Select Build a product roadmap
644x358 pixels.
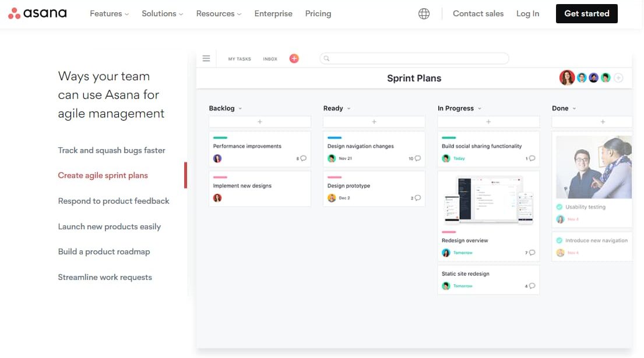coord(104,252)
